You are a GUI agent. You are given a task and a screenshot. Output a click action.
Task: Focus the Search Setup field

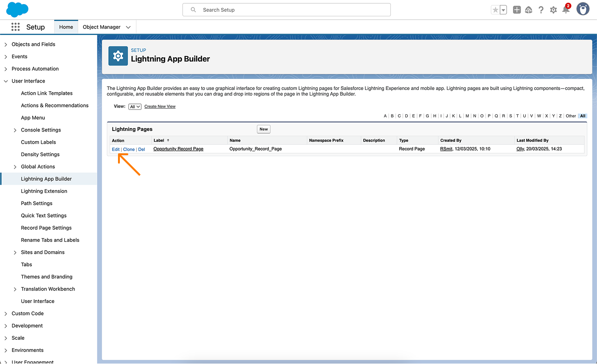click(286, 10)
